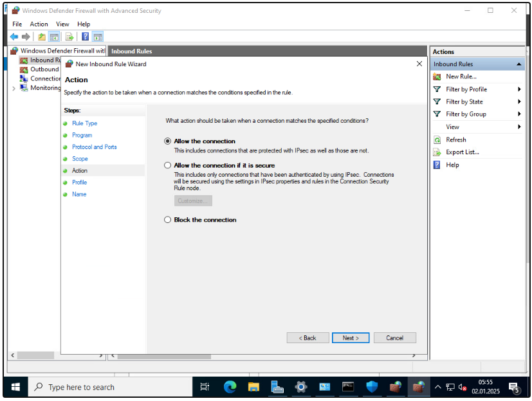Click the taskbar clock showing 05:55
Image resolution: width=532 pixels, height=401 pixels.
pyautogui.click(x=486, y=387)
